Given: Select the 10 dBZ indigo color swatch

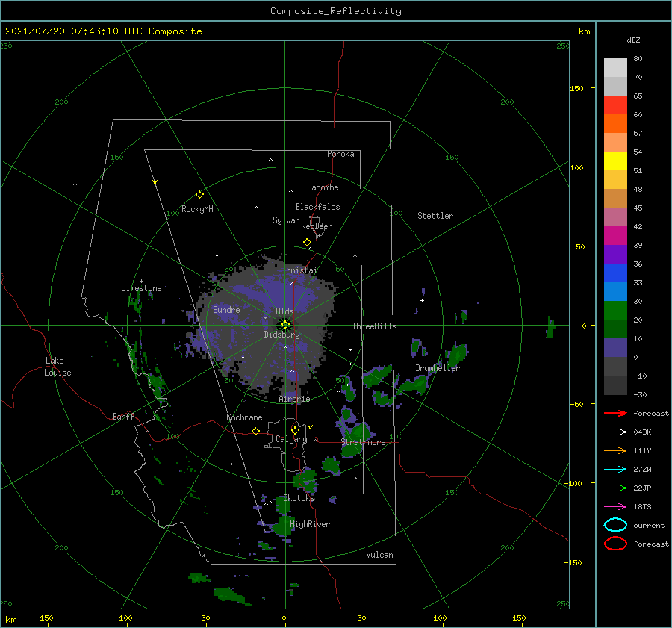Looking at the screenshot, I should pyautogui.click(x=615, y=348).
